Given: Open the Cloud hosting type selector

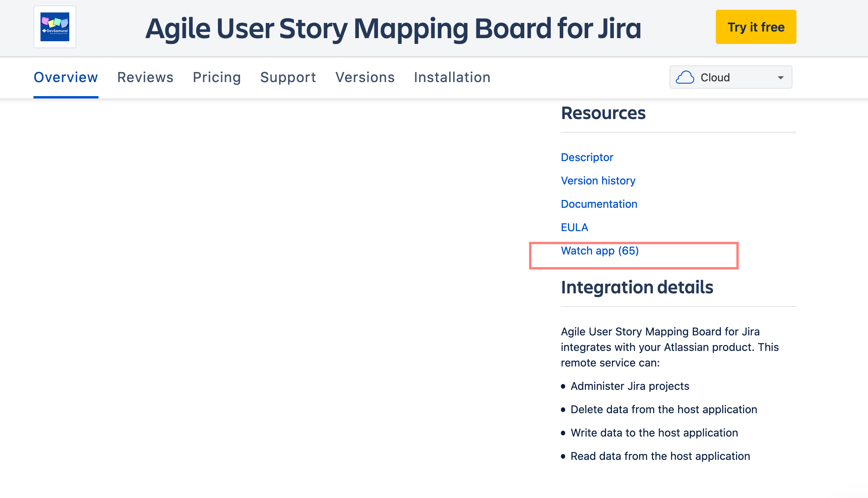Looking at the screenshot, I should point(730,77).
